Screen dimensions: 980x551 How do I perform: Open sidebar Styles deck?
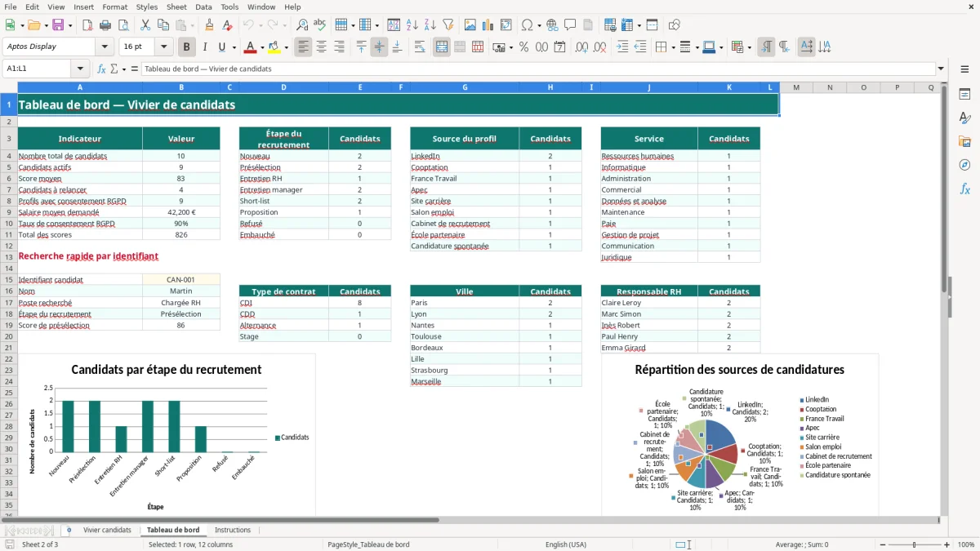click(964, 118)
